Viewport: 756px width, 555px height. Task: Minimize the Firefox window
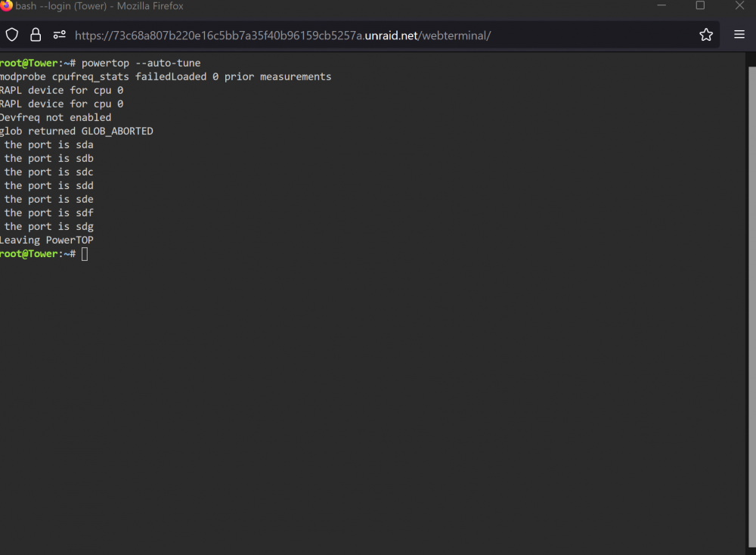tap(661, 5)
